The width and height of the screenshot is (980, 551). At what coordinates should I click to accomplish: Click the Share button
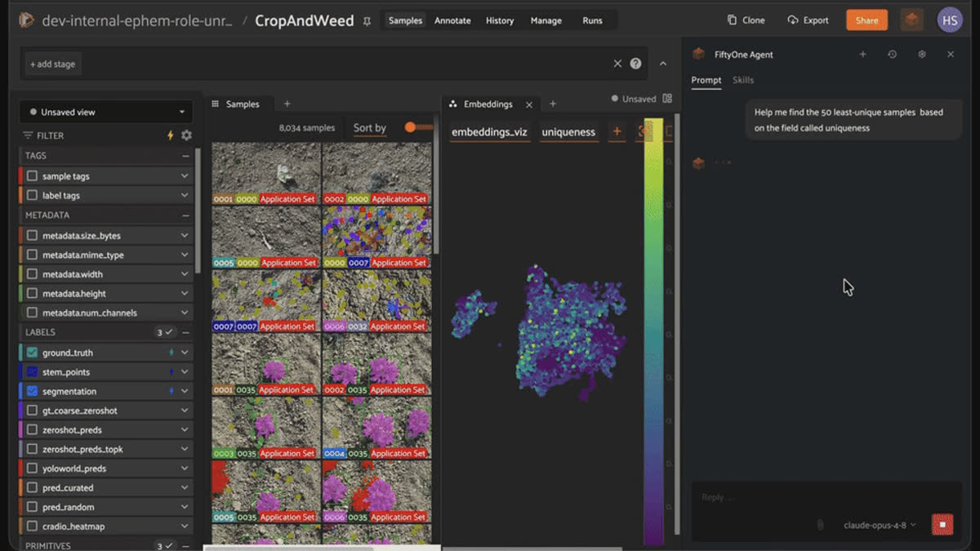[x=866, y=20]
